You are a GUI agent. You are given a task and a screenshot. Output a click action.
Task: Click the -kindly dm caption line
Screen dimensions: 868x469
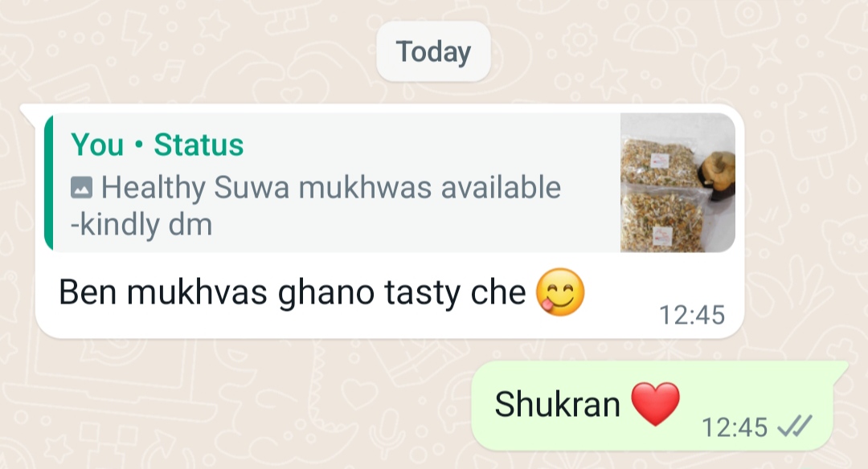141,225
